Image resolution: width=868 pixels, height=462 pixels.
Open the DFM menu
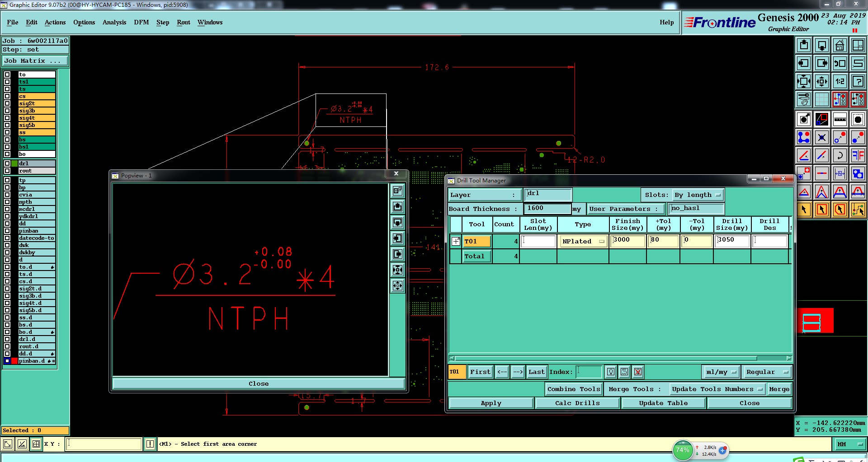[141, 22]
